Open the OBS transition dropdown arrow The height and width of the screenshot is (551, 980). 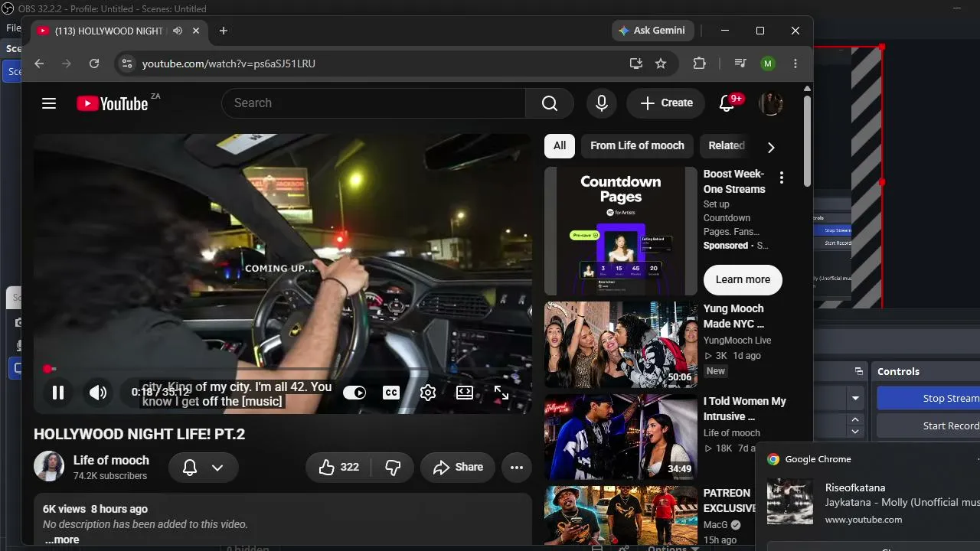click(855, 398)
